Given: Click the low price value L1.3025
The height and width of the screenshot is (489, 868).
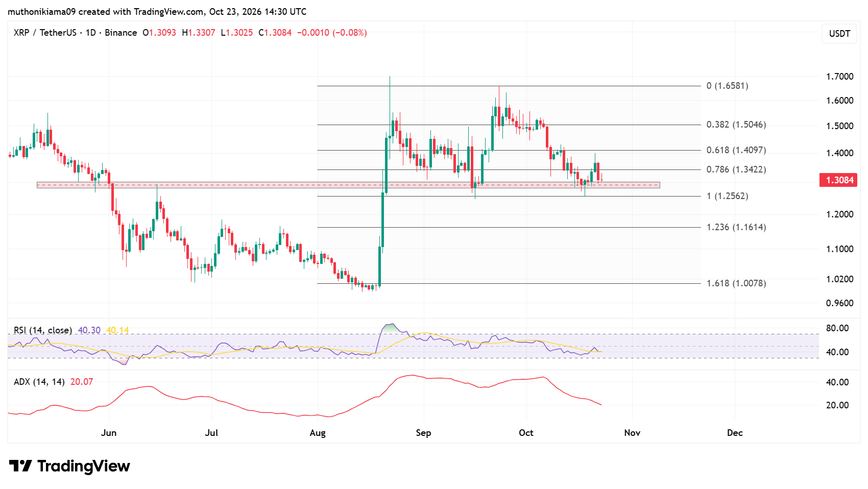Looking at the screenshot, I should point(237,33).
